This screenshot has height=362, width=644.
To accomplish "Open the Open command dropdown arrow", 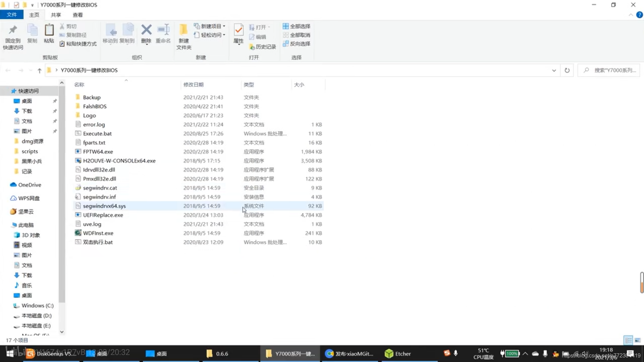I will point(269,27).
